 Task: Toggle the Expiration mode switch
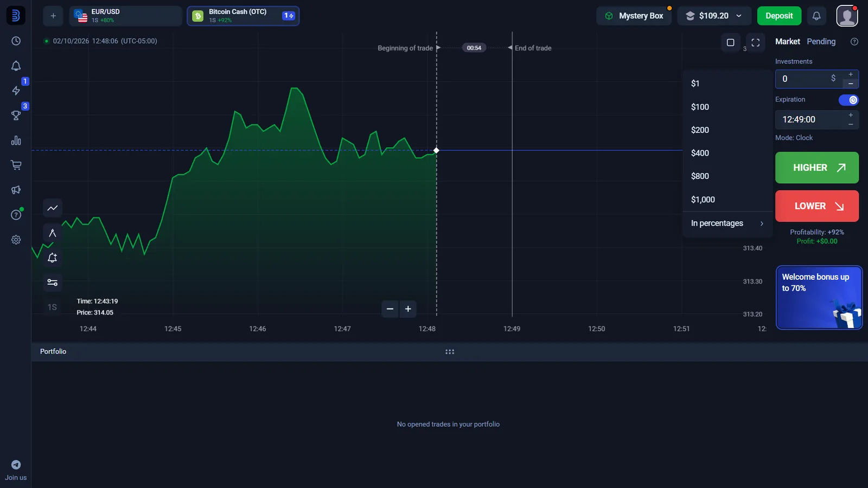tap(848, 100)
